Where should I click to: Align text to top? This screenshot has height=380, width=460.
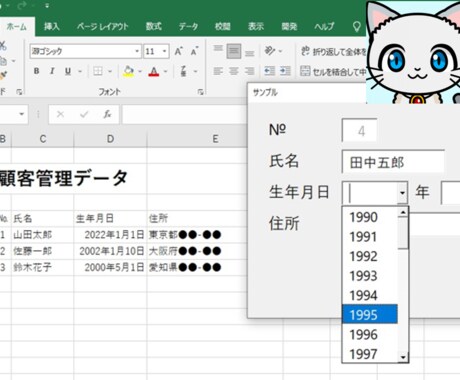pos(218,50)
